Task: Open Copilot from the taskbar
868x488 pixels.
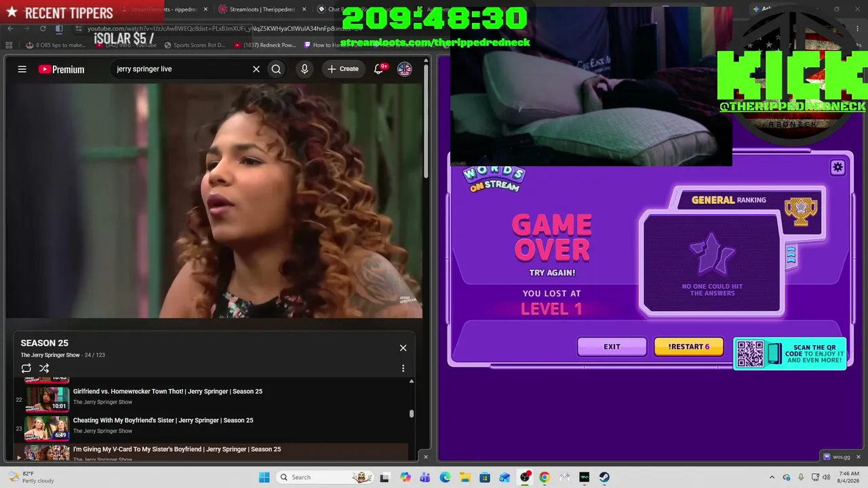Action: pos(406,477)
